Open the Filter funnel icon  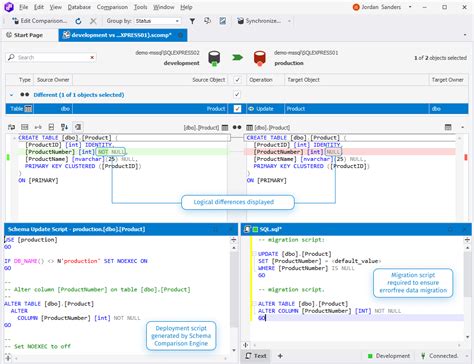[x=192, y=21]
